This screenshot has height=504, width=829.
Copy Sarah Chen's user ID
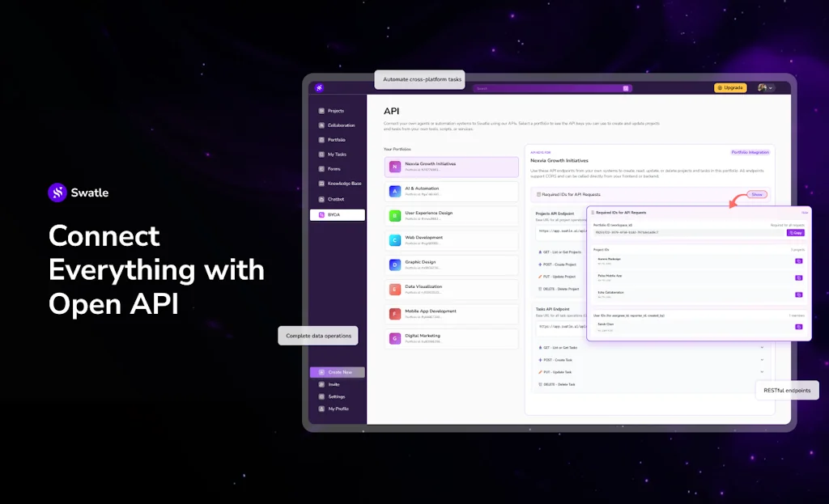tap(798, 327)
